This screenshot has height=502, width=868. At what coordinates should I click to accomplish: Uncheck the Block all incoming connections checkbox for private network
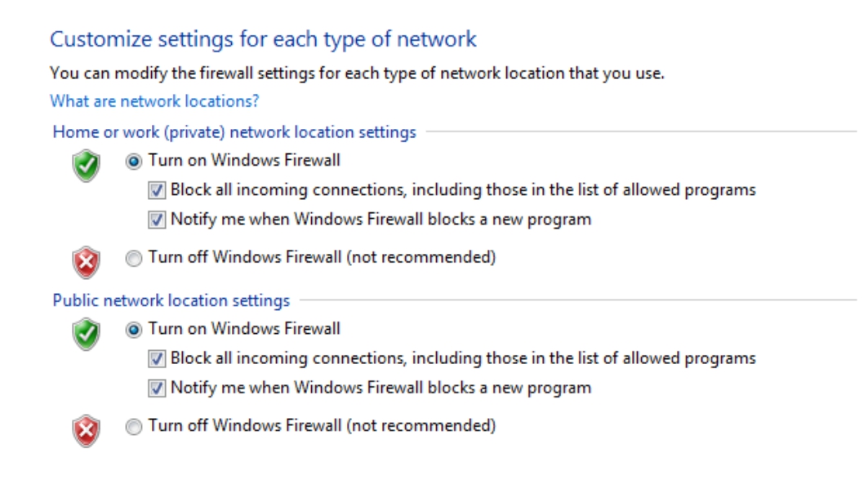pyautogui.click(x=158, y=191)
